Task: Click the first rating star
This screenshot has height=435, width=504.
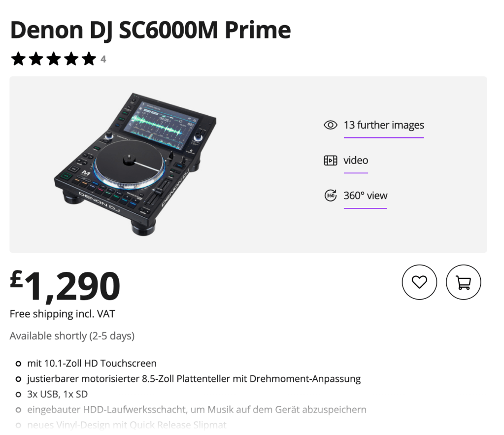Action: (18, 59)
